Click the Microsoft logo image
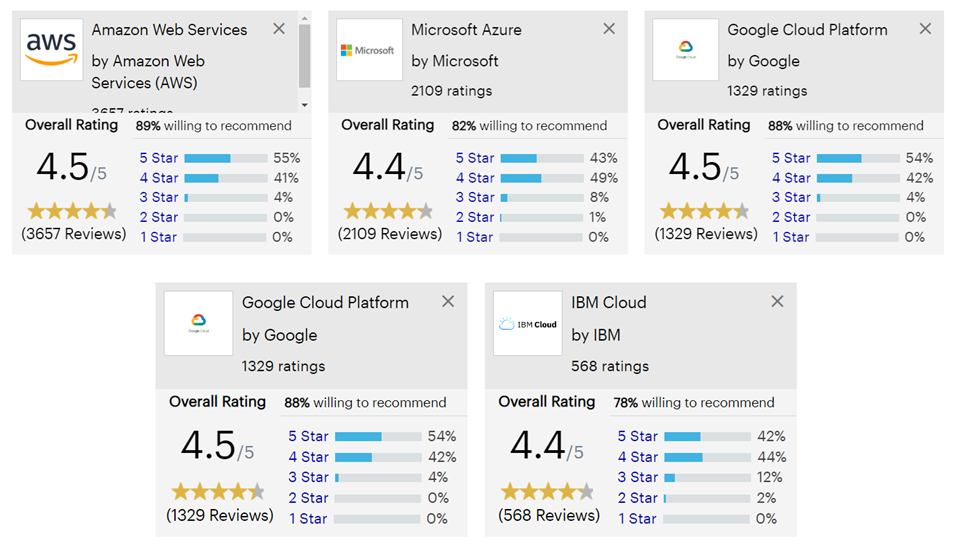The height and width of the screenshot is (556, 953). [369, 50]
